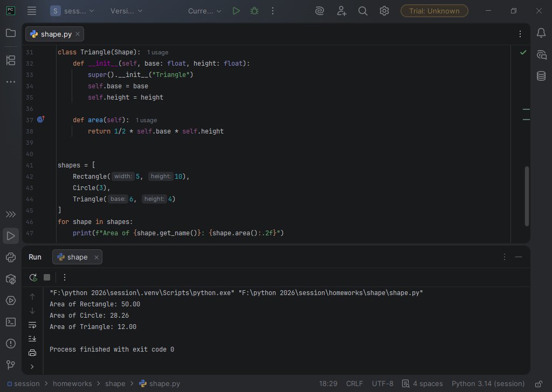Toggle soft-wrap in console
The height and width of the screenshot is (392, 552).
[32, 325]
